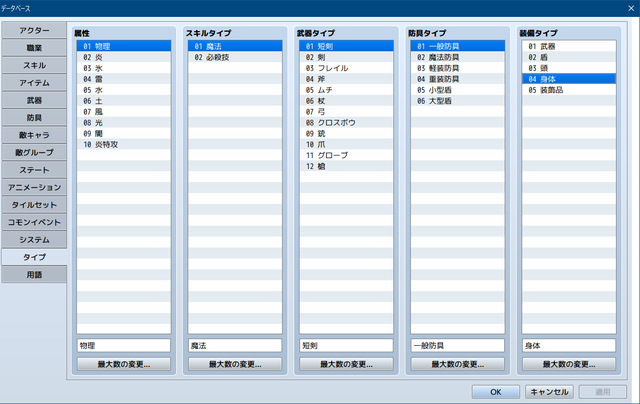
Task: Go to the システム tab
Action: tap(34, 240)
